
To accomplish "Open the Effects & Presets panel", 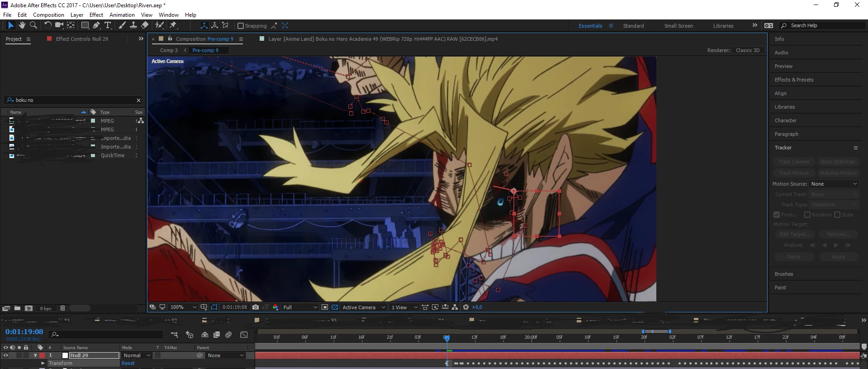I will [x=794, y=80].
